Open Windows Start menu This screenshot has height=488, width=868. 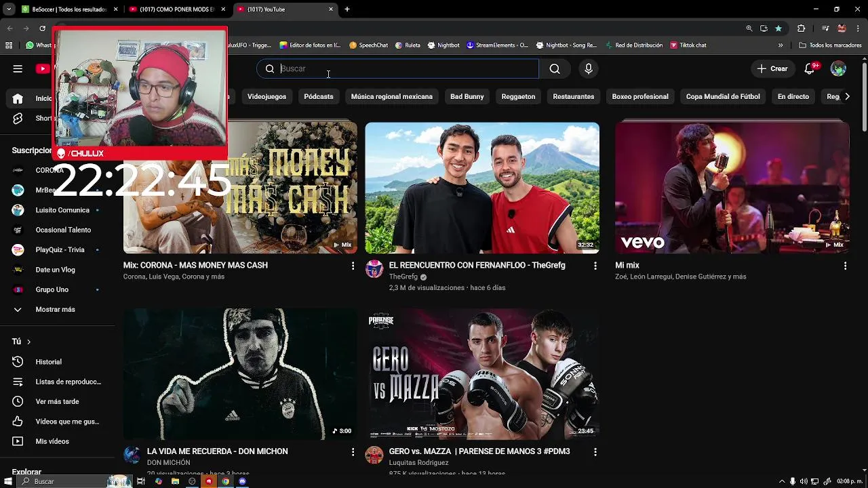[x=8, y=481]
